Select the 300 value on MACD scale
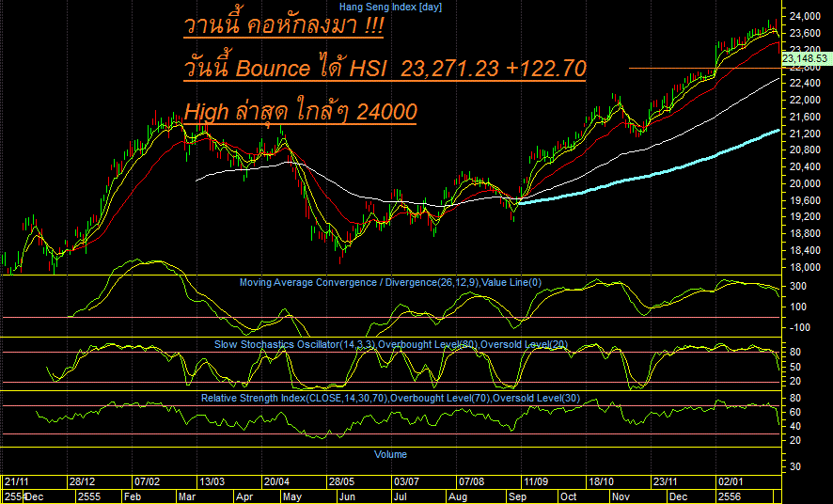833x504 pixels. point(799,287)
